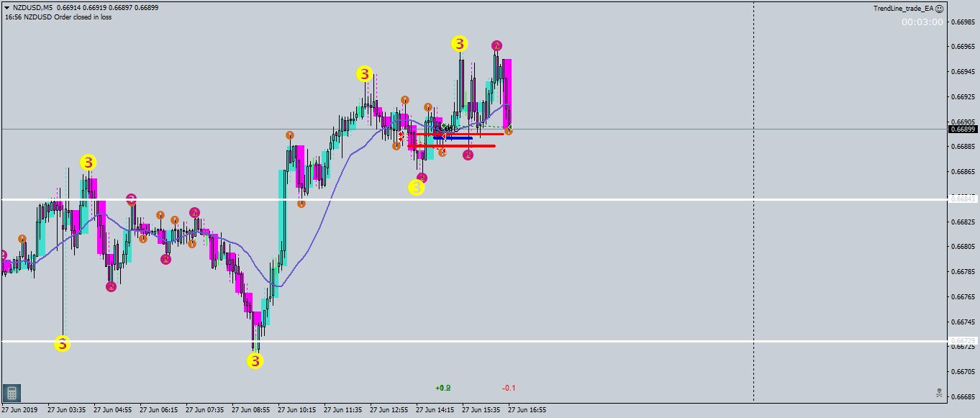
Task: Click the yellow 3 marker on lower white line
Action: tap(63, 343)
